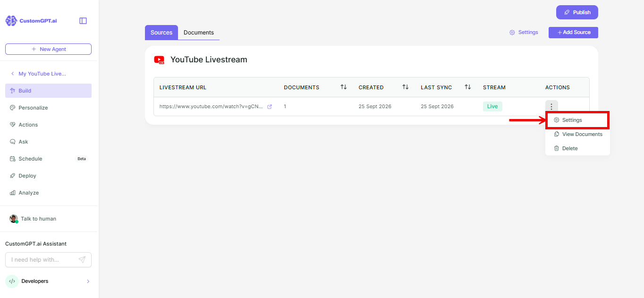644x298 pixels.
Task: Click the Talk to human avatar
Action: [14, 219]
